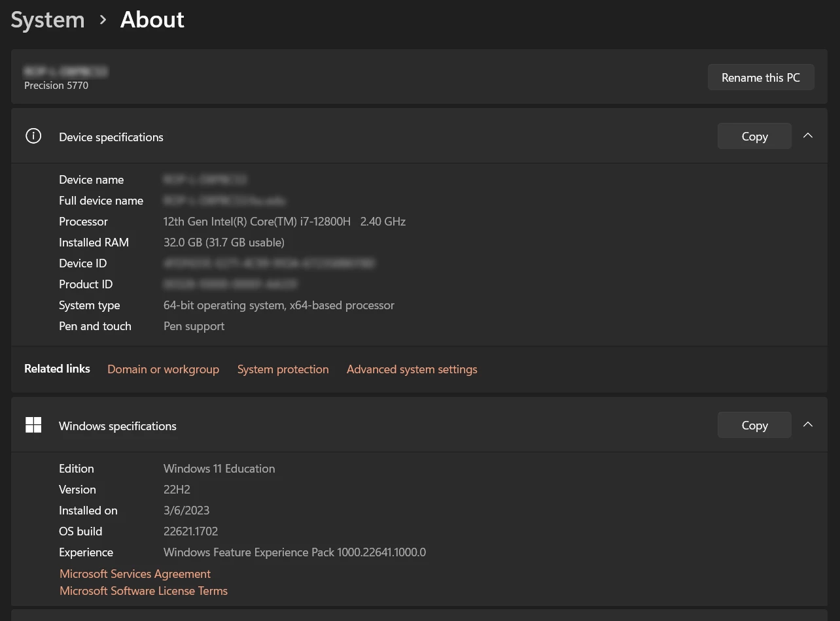Viewport: 840px width, 621px height.
Task: Open the Microsoft Services Agreement link
Action: pyautogui.click(x=135, y=574)
